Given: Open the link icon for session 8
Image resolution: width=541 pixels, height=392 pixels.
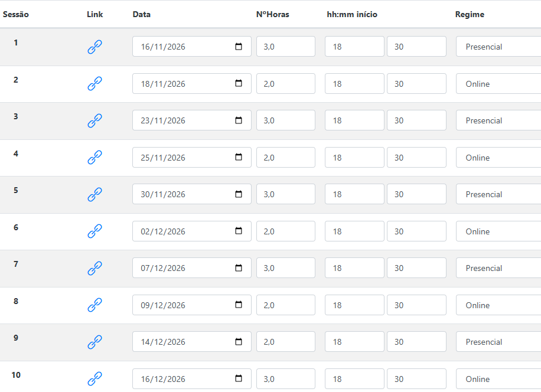Looking at the screenshot, I should tap(94, 305).
